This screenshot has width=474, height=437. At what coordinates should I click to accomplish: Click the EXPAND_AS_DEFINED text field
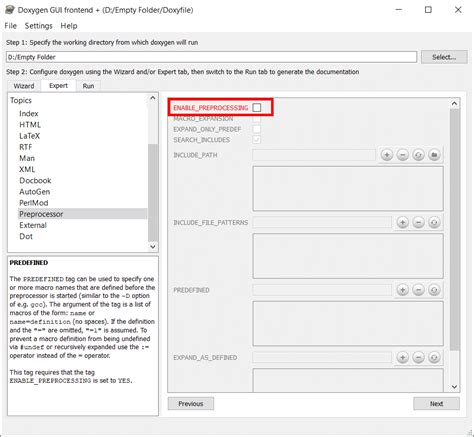tap(322, 358)
